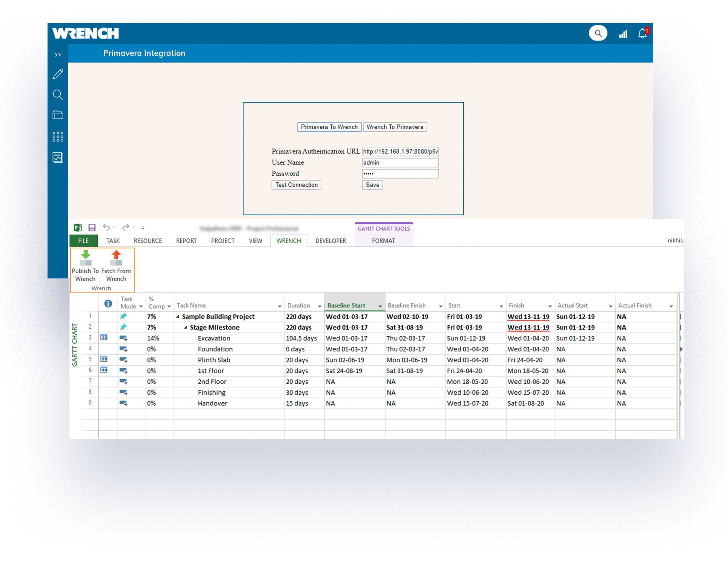Open the Baseline Start column dropdown
Viewport: 728px width, 578px height.
point(380,306)
